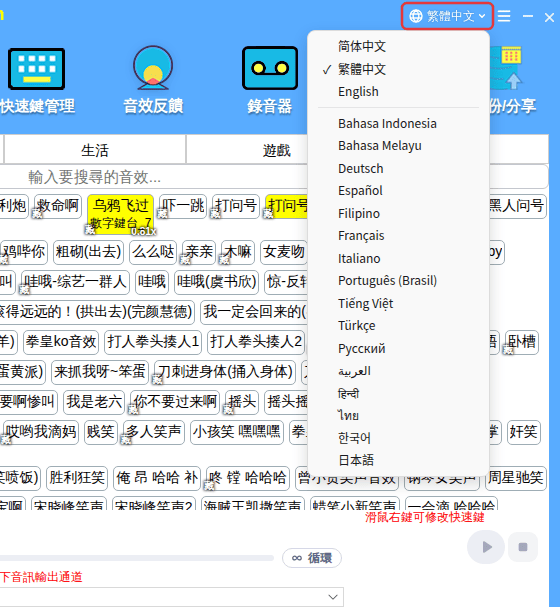Choose Español language
The image size is (560, 607).
click(360, 191)
